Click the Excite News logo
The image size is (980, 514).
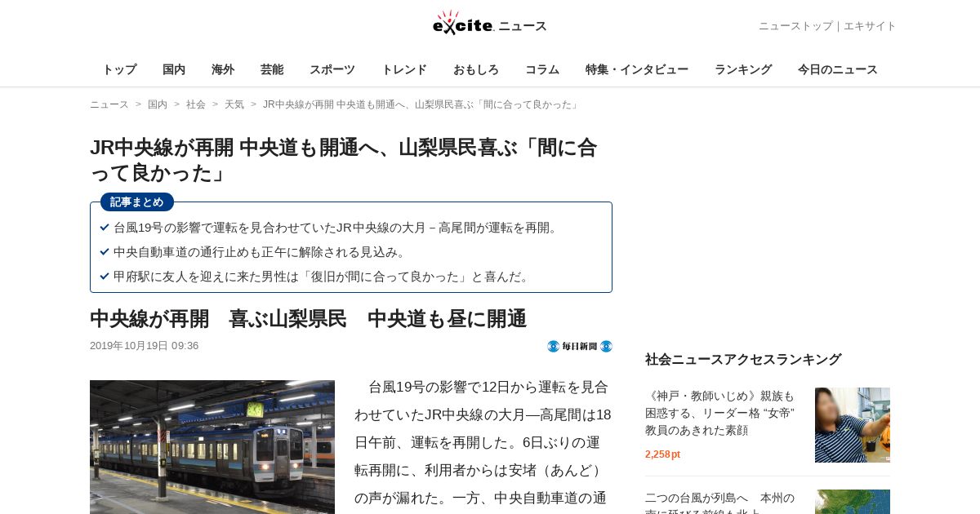tap(490, 24)
